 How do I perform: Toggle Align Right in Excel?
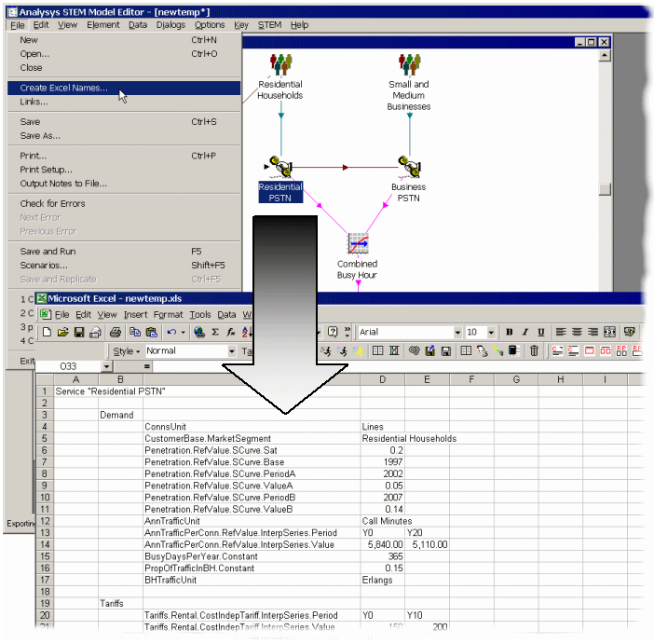pos(593,332)
